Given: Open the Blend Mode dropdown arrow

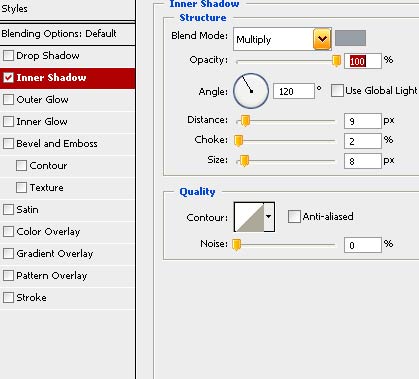Looking at the screenshot, I should tap(322, 39).
